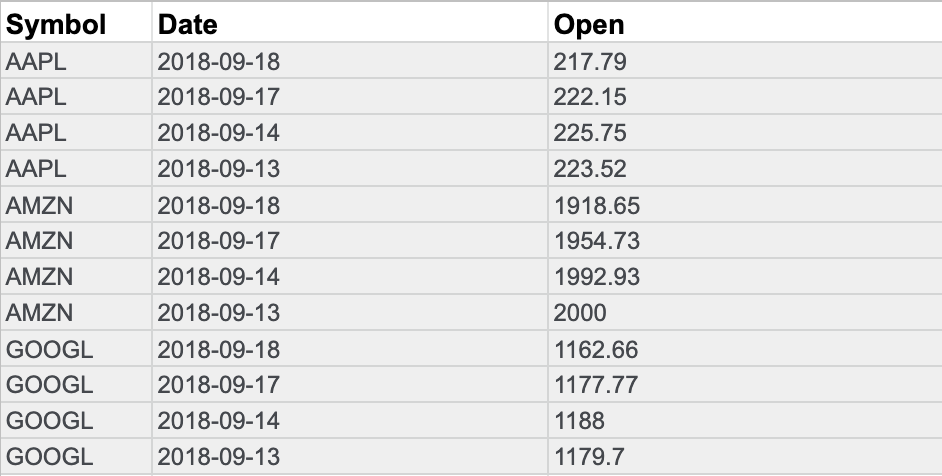Click the date cell in the 1918.65 row
This screenshot has width=942, height=476.
[219, 206]
